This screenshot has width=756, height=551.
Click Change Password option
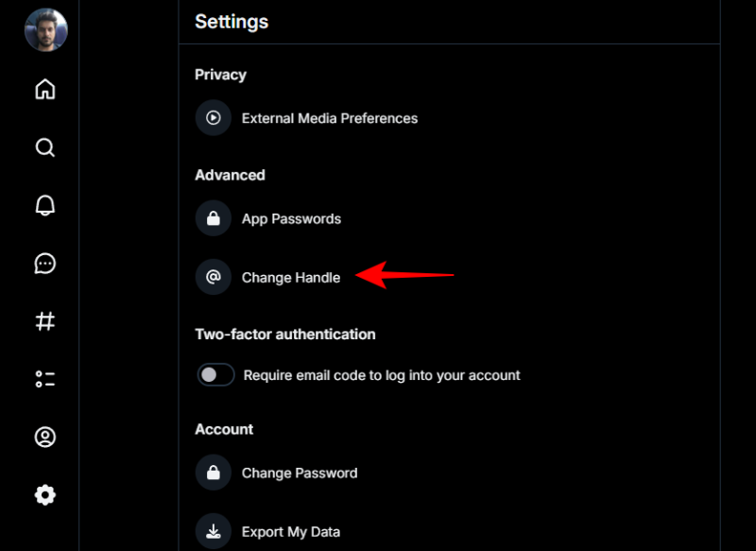coord(299,474)
